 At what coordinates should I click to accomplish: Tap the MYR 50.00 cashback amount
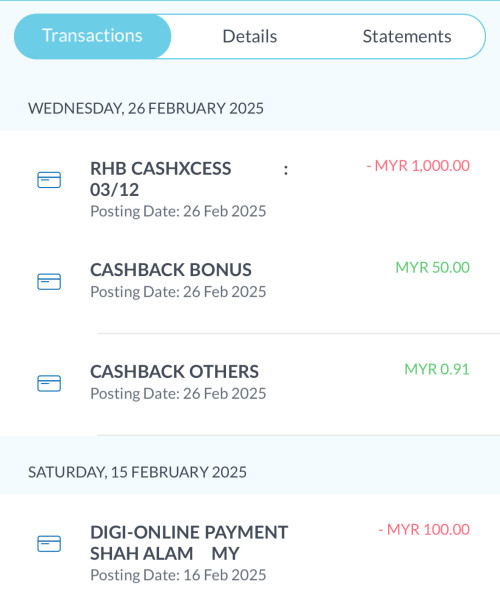pyautogui.click(x=432, y=267)
